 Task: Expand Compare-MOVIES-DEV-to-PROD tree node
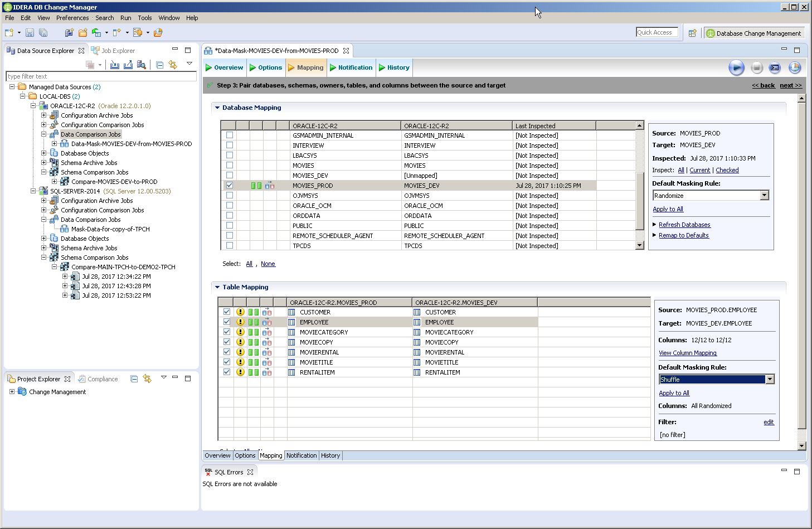tap(54, 182)
